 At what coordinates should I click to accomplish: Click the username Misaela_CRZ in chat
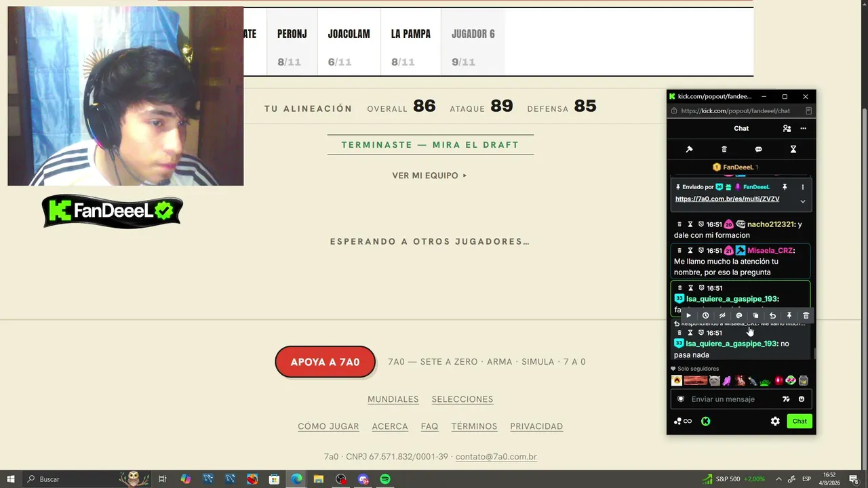coord(770,251)
